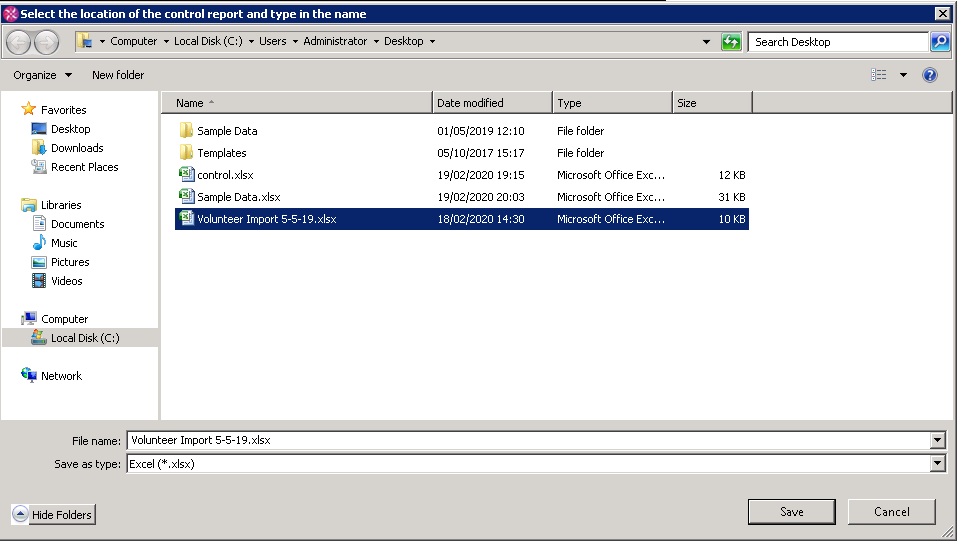The height and width of the screenshot is (541, 961).
Task: Open the File name dropdown arrow
Action: coord(937,440)
